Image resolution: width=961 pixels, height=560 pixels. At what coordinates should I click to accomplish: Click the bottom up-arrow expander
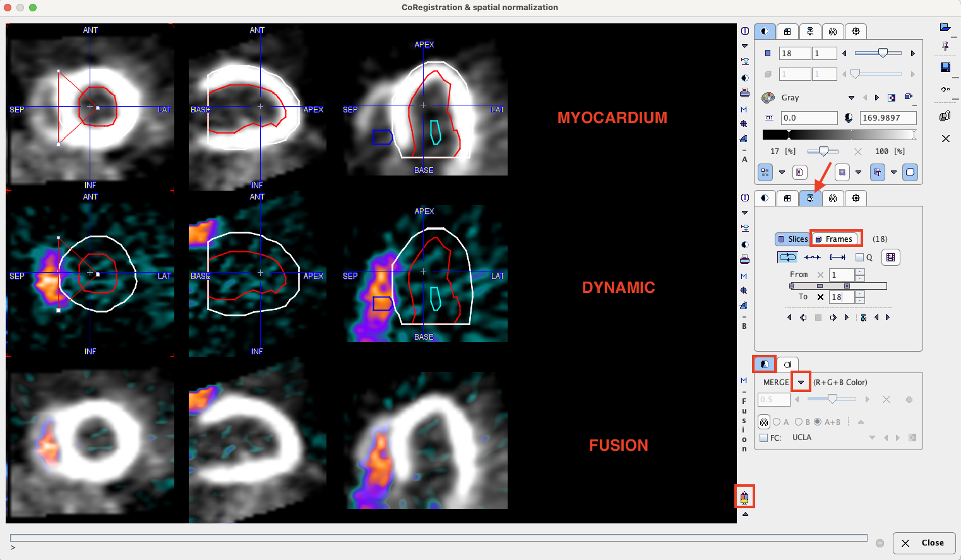[x=745, y=515]
